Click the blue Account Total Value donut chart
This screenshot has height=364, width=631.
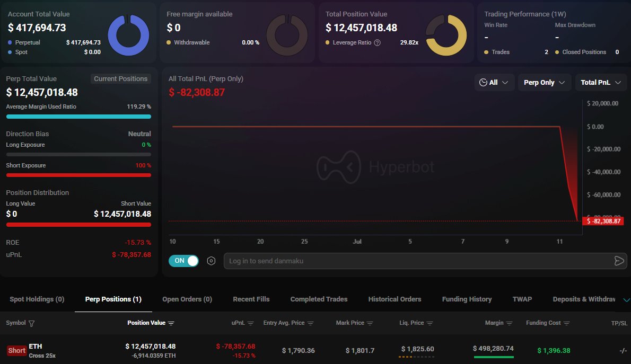128,35
